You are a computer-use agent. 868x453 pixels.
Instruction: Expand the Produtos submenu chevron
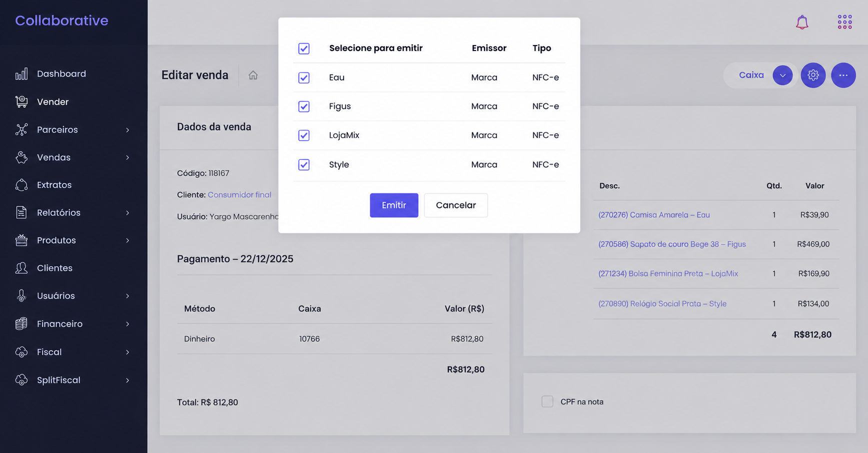point(128,240)
